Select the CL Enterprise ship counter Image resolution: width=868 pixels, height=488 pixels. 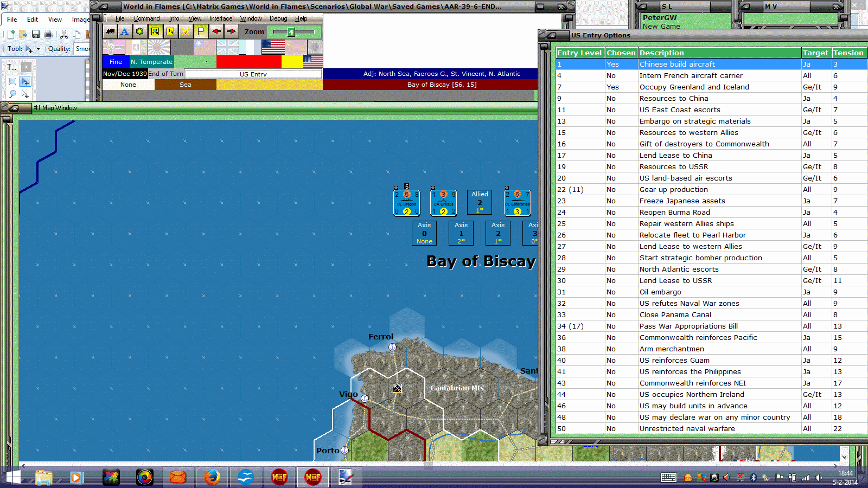tap(518, 203)
